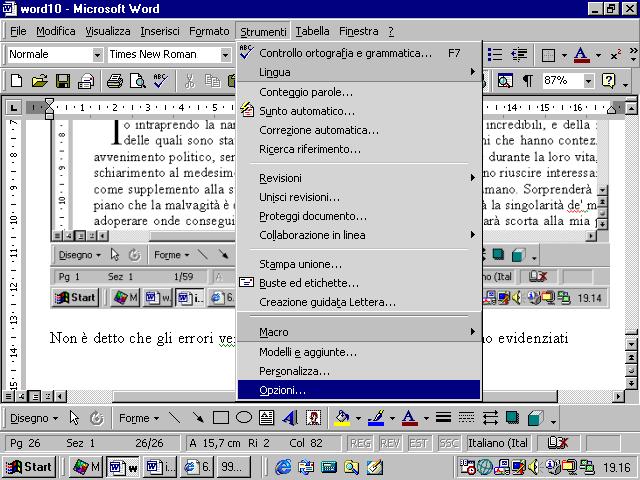The height and width of the screenshot is (480, 640).
Task: Click the Copy icon in the toolbar
Action: click(x=212, y=81)
